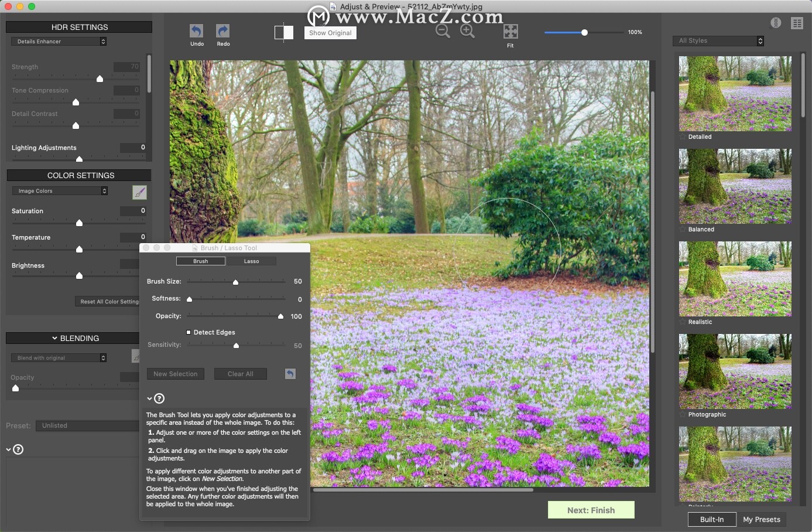Click the Blending Opacity slider handle
812x532 pixels.
tap(15, 388)
